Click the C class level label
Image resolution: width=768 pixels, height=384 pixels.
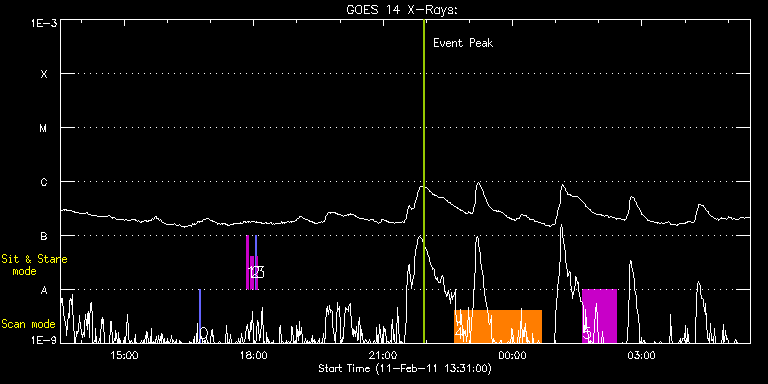tap(44, 182)
